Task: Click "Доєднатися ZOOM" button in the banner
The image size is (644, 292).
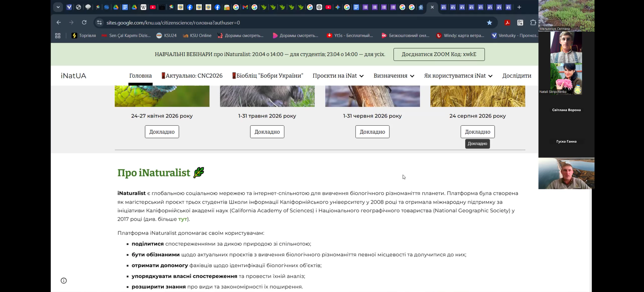Action: (x=439, y=54)
